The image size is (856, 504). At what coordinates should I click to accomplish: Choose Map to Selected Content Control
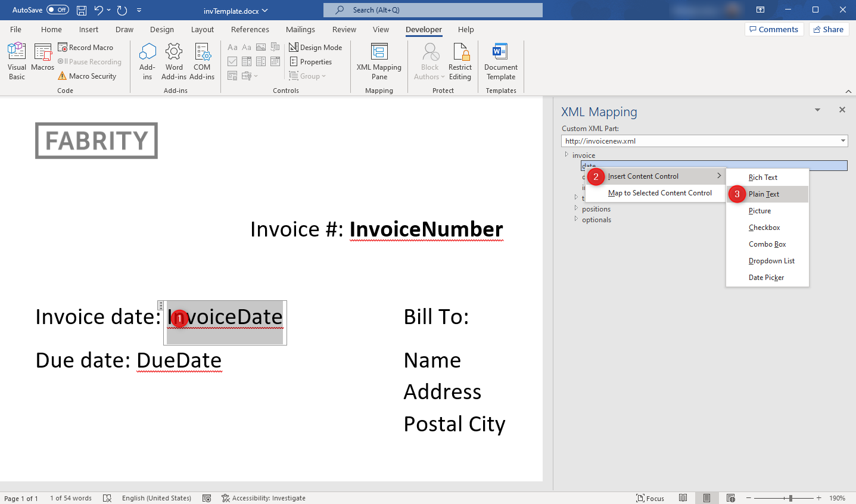(x=655, y=193)
